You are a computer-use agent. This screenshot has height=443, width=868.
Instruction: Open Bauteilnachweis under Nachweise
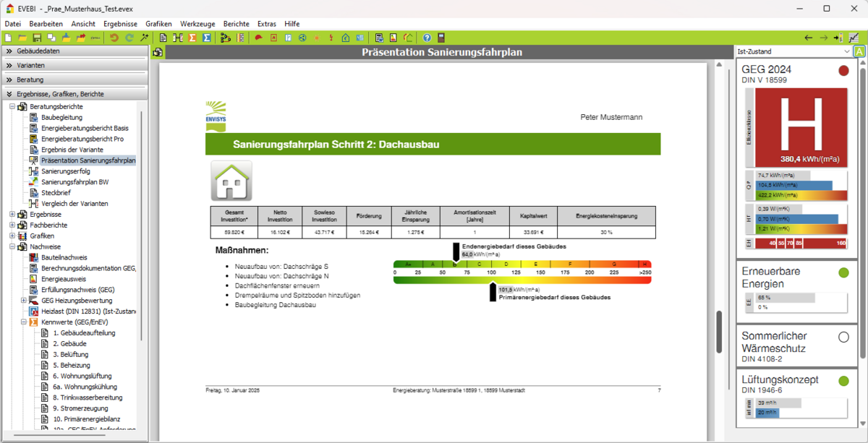click(x=64, y=257)
